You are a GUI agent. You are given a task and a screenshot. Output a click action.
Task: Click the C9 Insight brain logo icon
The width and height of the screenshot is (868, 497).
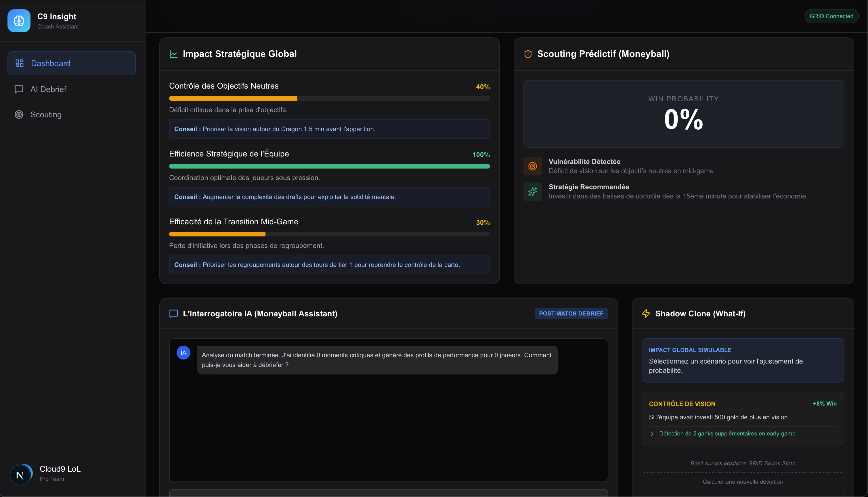(x=19, y=21)
